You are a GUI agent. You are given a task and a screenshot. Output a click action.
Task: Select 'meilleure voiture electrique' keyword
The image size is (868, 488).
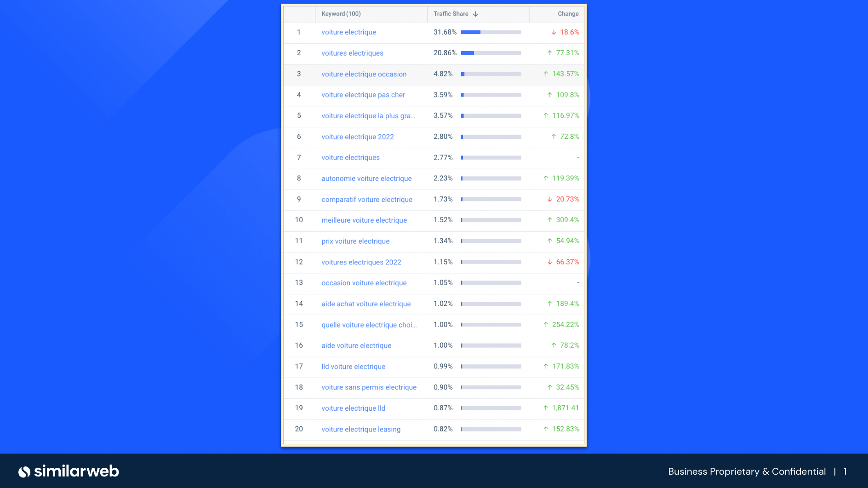click(364, 220)
